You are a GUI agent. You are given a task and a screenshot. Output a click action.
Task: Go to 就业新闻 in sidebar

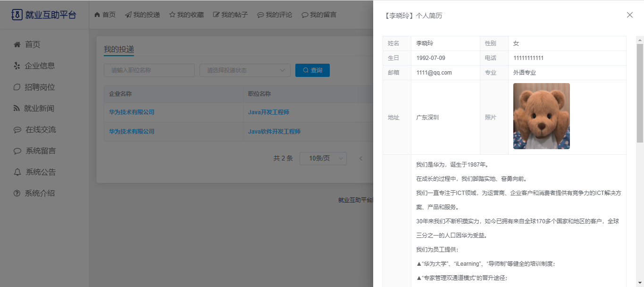tap(39, 108)
